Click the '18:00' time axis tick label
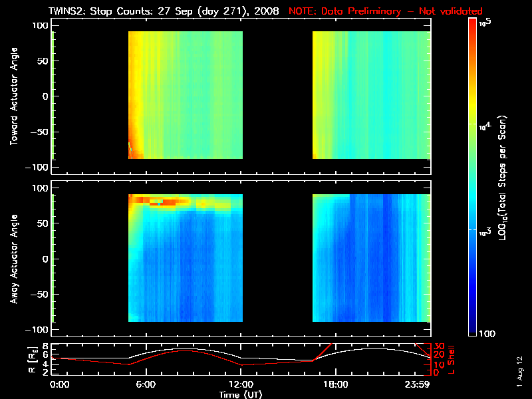 [x=335, y=384]
